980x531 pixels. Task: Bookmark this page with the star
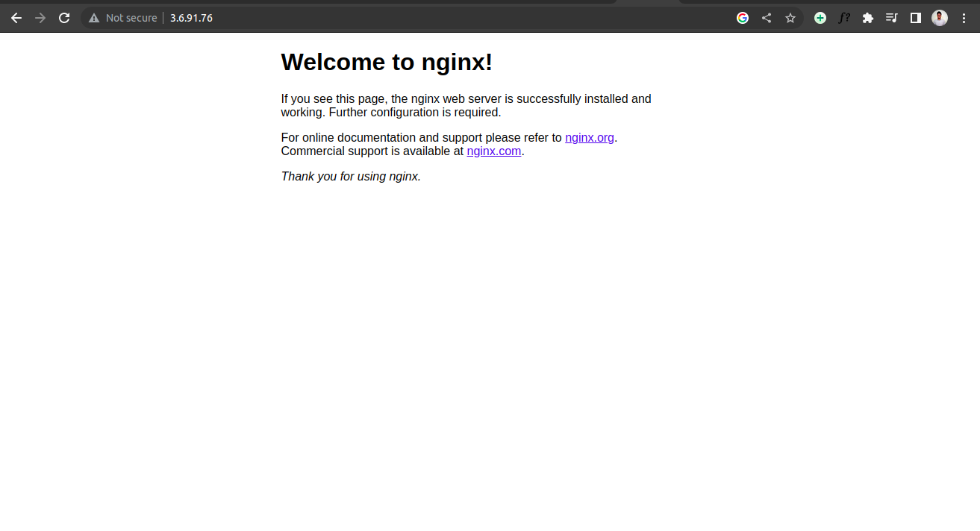[x=790, y=18]
